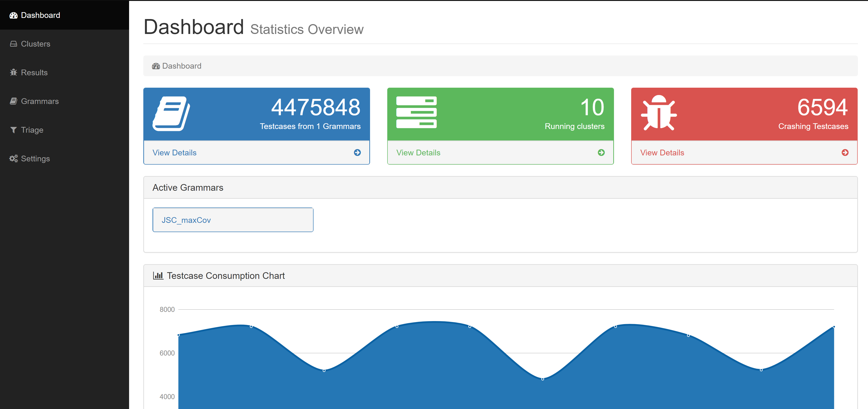This screenshot has height=409, width=868.
Task: Click the gauge icon beside sidebar Dashboard
Action: pyautogui.click(x=14, y=15)
